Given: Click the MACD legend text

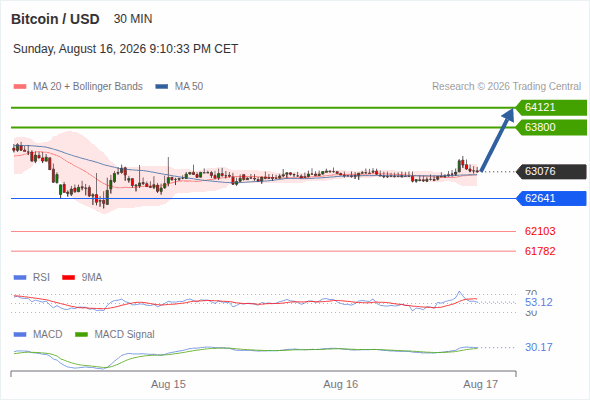Looking at the screenshot, I should (x=47, y=335).
